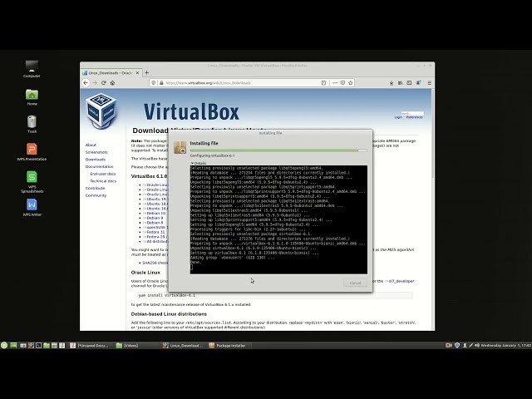This screenshot has height=399, width=532.
Task: Launch Terminal from panel launcher
Action: pos(39,346)
